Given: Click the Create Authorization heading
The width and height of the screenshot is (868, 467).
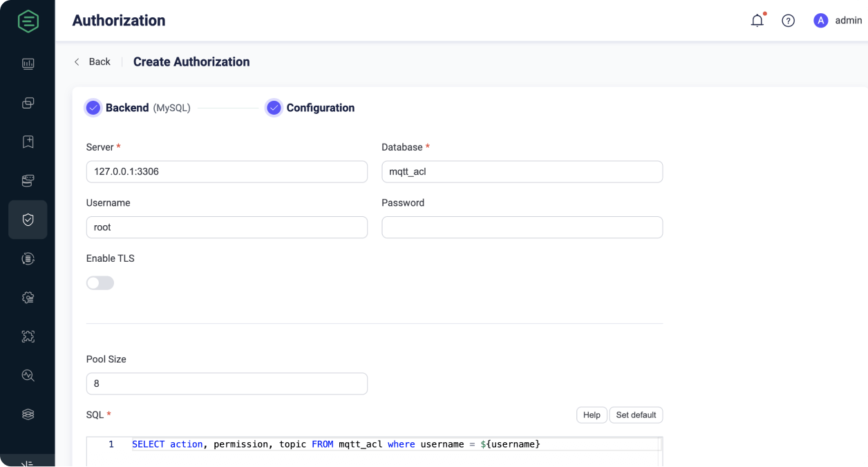Looking at the screenshot, I should 191,61.
